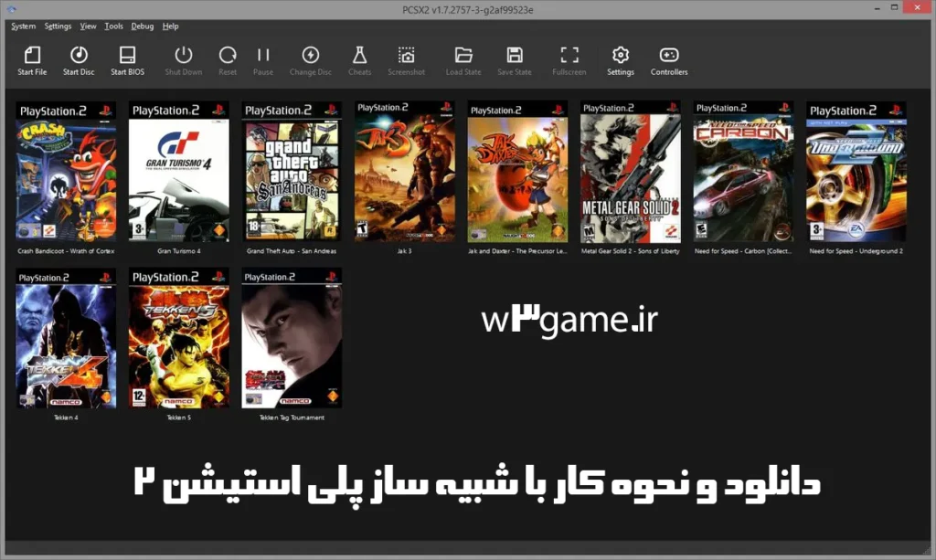Click the Load State folder icon
The image size is (936, 560).
click(x=463, y=56)
